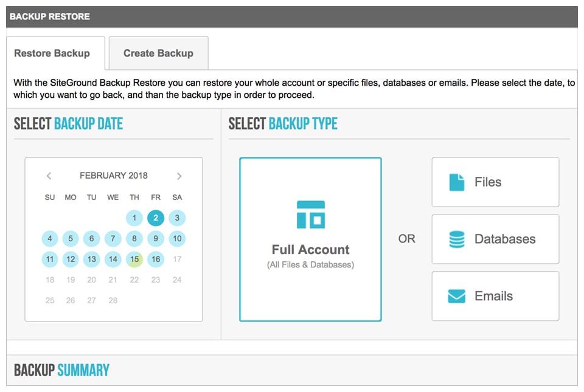
Task: Choose February 10 backup date
Action: pyautogui.click(x=177, y=239)
